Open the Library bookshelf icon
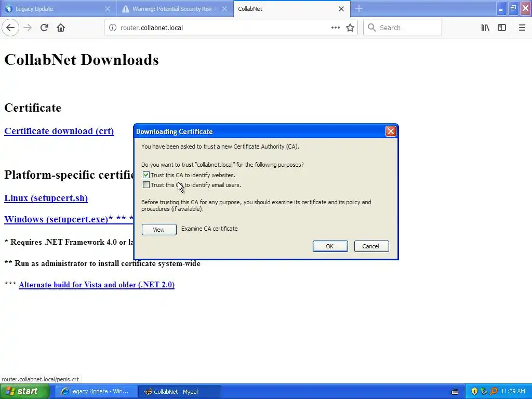This screenshot has width=532, height=399. coord(485,28)
